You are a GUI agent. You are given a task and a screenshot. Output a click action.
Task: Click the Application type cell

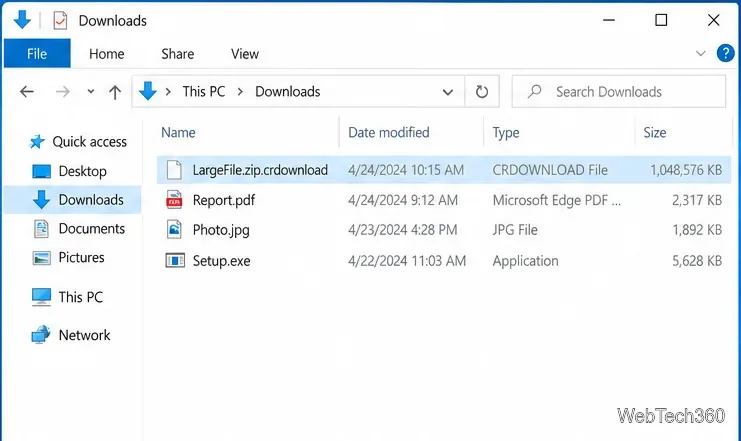[x=525, y=260]
